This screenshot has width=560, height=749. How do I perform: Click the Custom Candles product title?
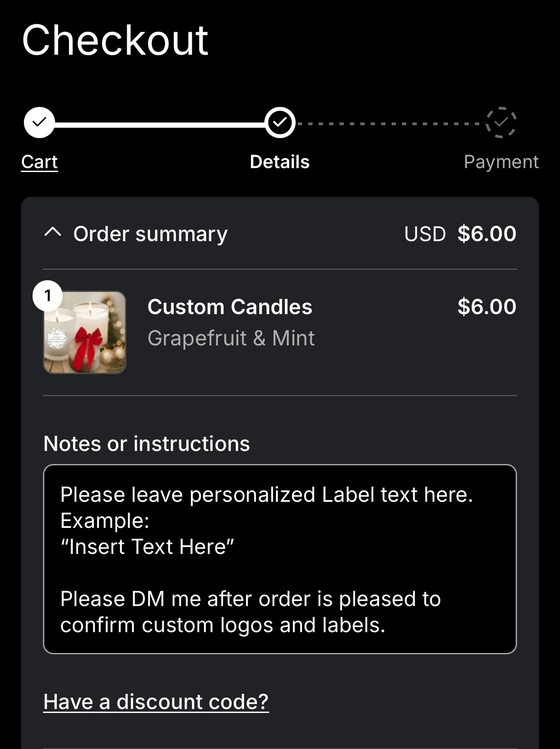click(230, 307)
